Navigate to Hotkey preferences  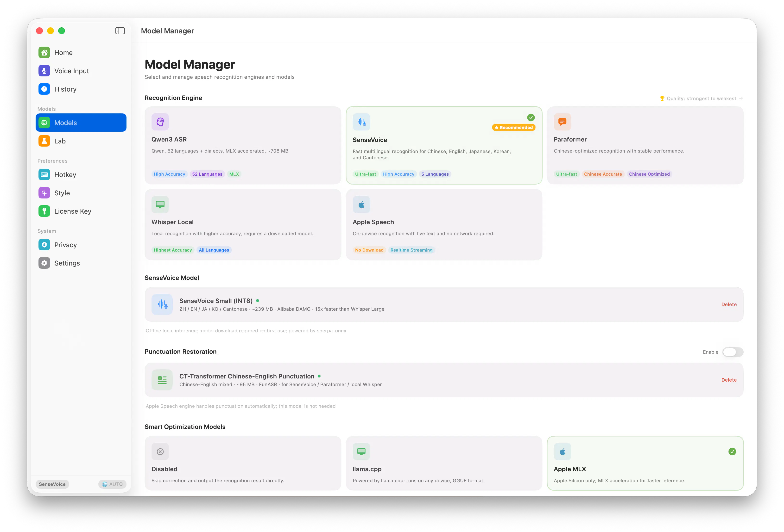point(81,175)
